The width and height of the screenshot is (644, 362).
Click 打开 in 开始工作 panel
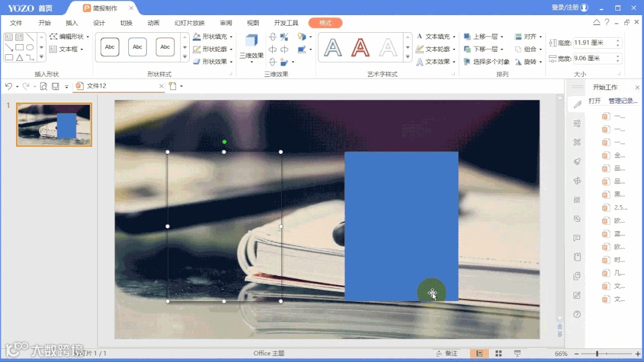[x=594, y=101]
